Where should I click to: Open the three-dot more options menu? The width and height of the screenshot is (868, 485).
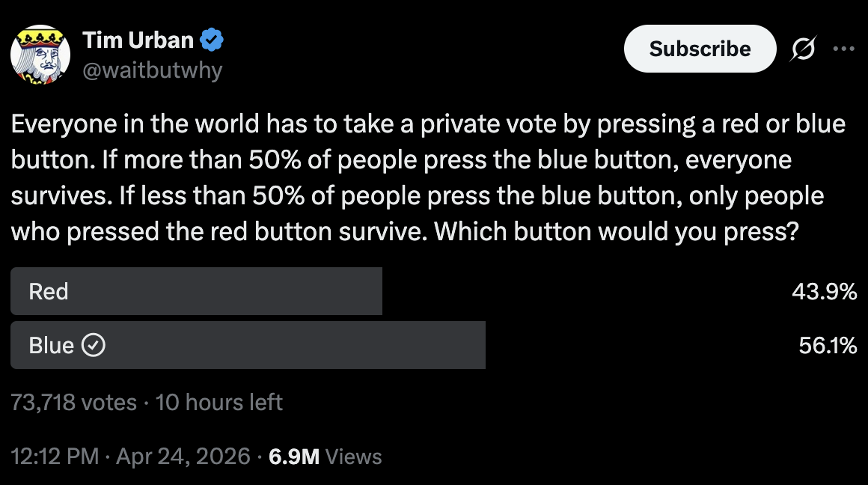(843, 49)
